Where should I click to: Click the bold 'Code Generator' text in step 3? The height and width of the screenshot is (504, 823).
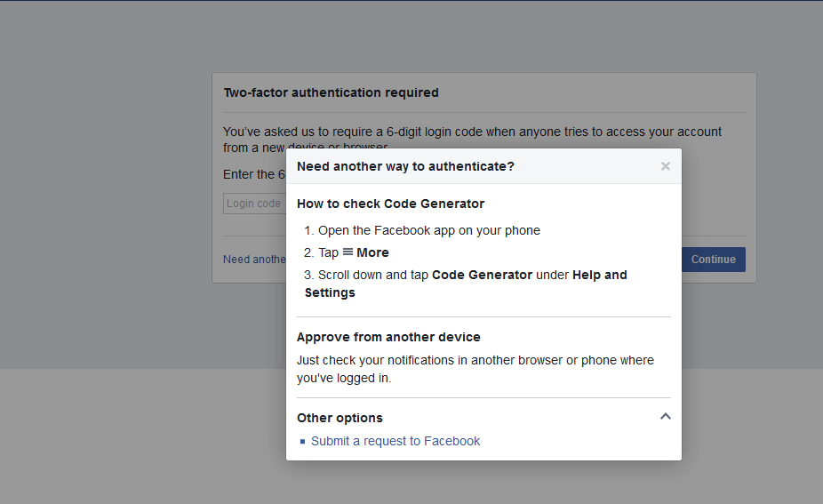point(482,275)
